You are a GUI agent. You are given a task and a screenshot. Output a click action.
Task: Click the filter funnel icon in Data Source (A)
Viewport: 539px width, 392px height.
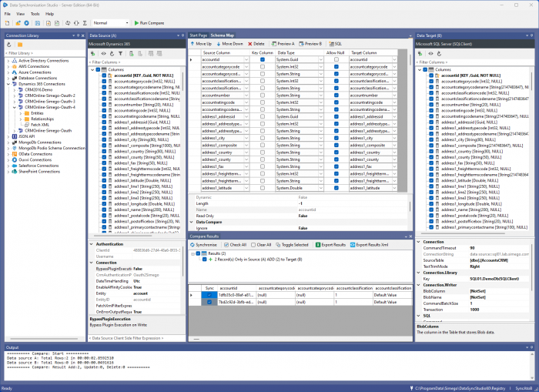(121, 54)
